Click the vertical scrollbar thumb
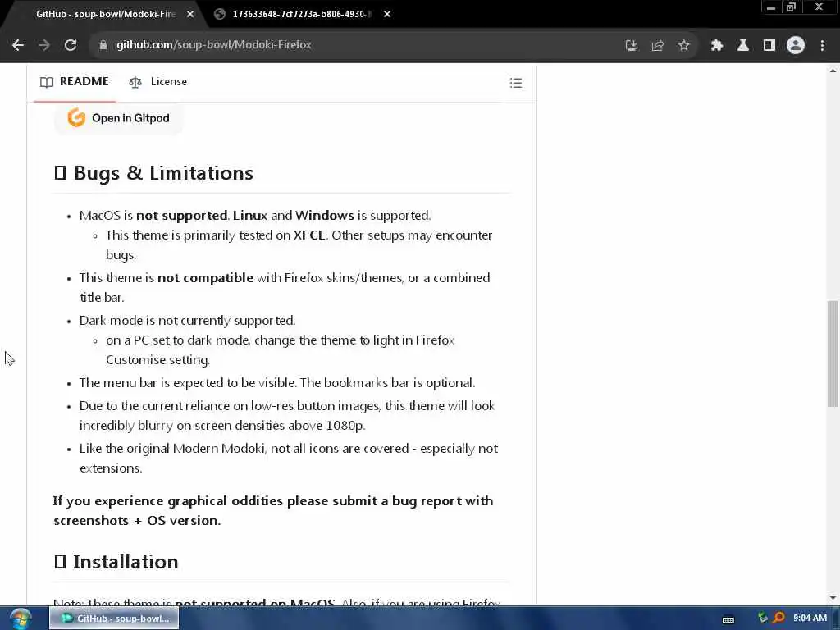The width and height of the screenshot is (840, 630). 833,354
